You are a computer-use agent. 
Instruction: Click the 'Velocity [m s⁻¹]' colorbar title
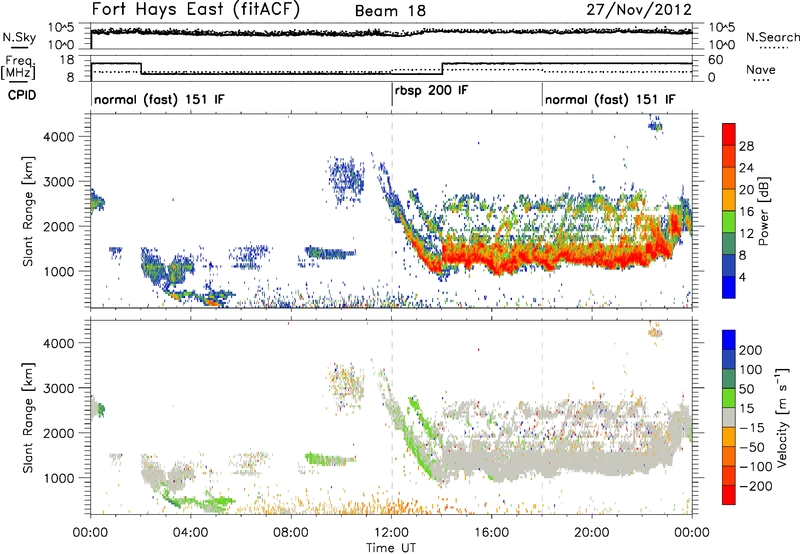[782, 417]
